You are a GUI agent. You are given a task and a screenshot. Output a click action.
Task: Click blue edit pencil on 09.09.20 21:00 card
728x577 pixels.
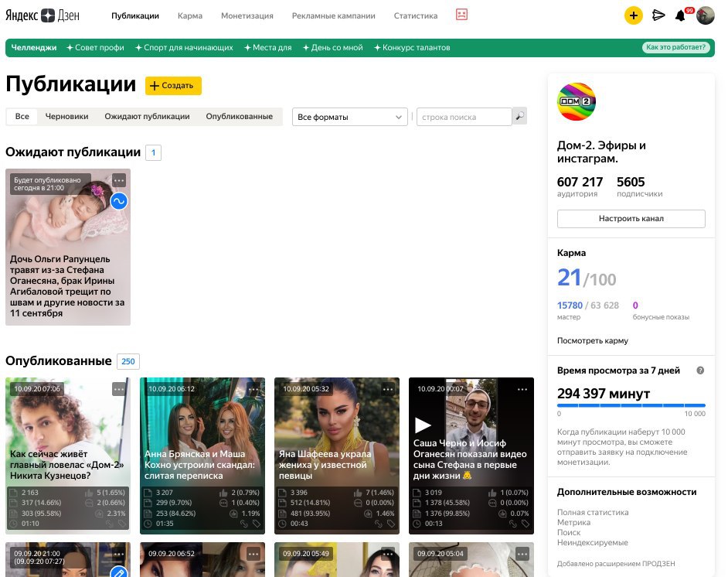pos(119,572)
